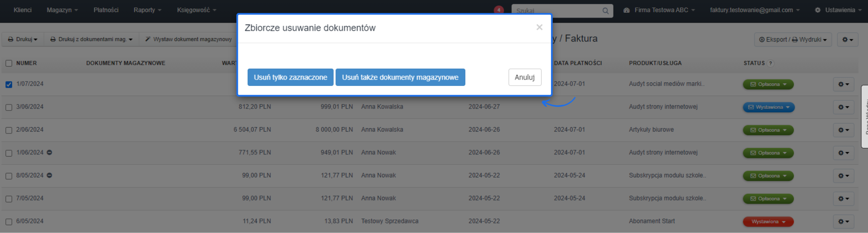868x233 pixels.
Task: Click the minus icon beside invoice 1/06/2024
Action: point(50,152)
